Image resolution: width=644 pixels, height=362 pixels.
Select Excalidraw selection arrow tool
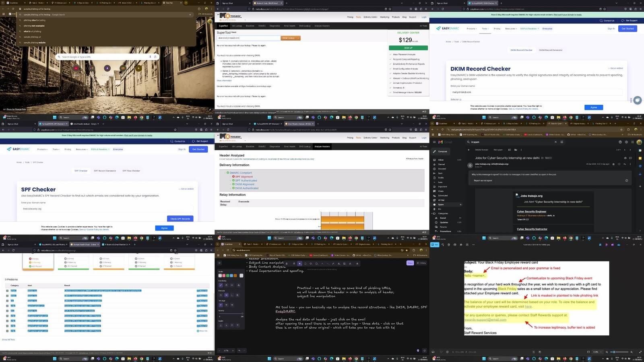299,264
